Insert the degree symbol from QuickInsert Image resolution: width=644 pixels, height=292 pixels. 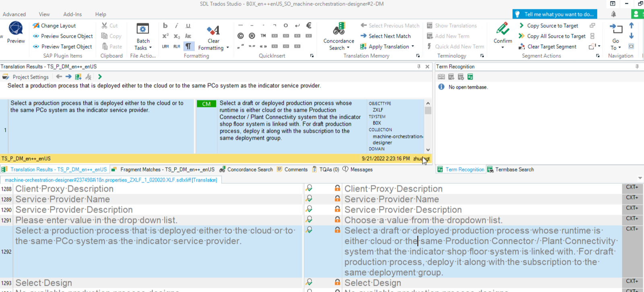click(286, 25)
